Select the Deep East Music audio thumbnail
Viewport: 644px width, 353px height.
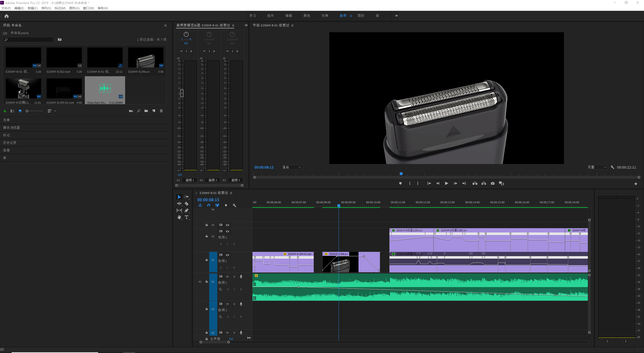pyautogui.click(x=105, y=88)
